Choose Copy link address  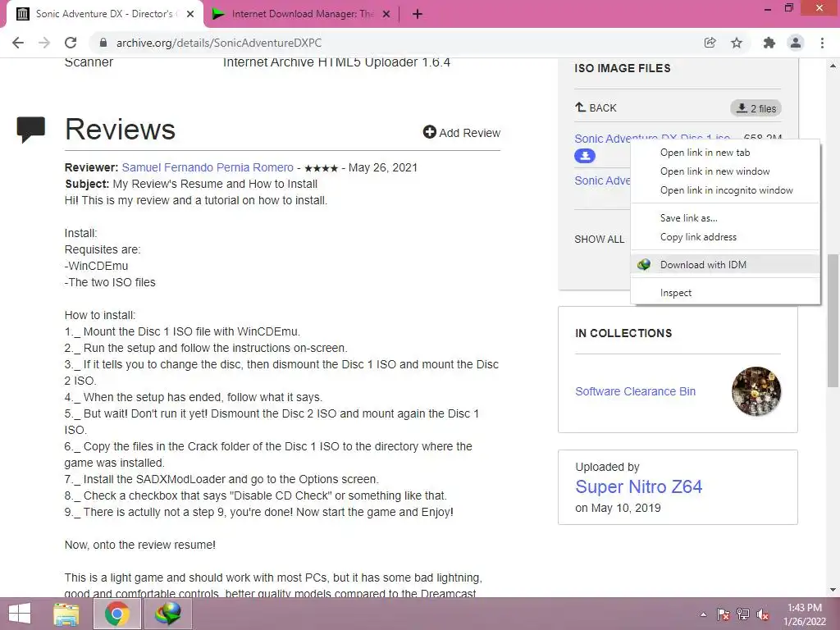[725, 237]
